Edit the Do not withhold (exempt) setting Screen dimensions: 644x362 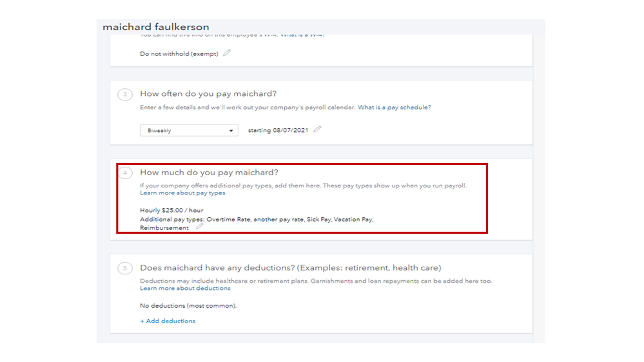[227, 53]
